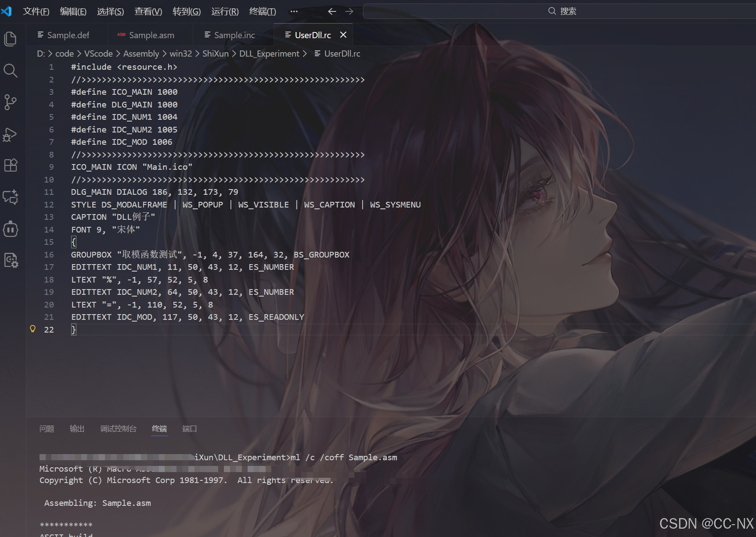This screenshot has width=756, height=537.
Task: Click the DLG_MAIN DIALOG line
Action: click(x=155, y=192)
